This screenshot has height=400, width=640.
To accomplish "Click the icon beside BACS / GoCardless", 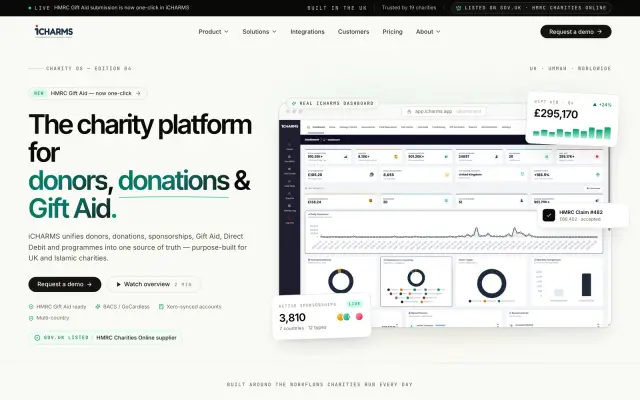I will click(98, 307).
